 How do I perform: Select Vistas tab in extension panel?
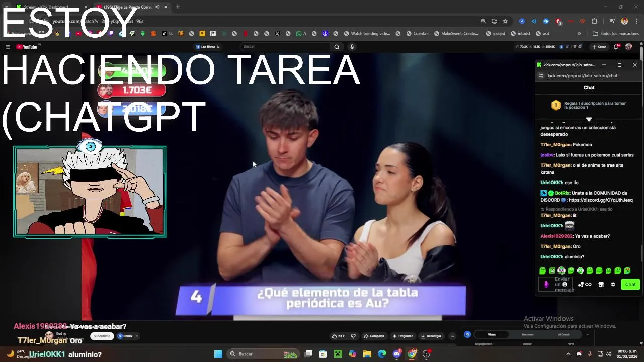492,334
